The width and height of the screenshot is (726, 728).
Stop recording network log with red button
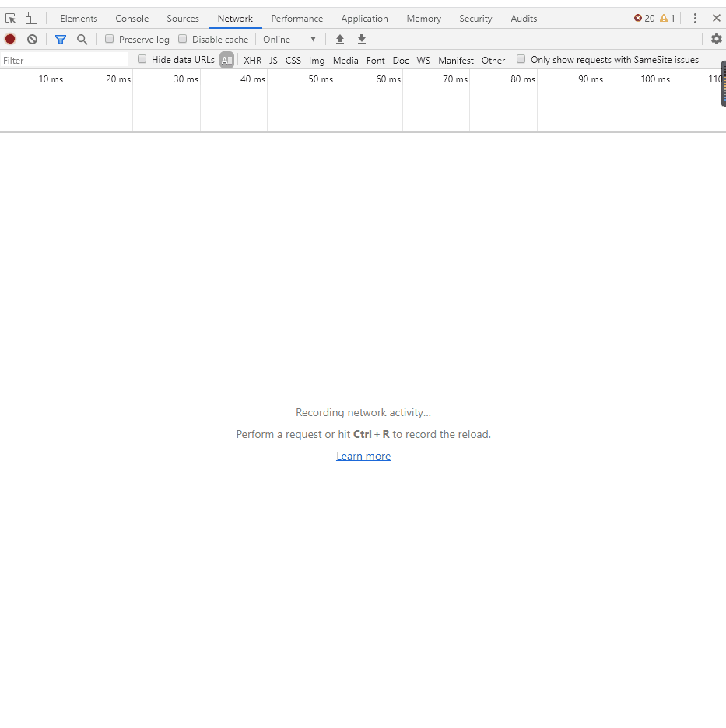(x=10, y=40)
